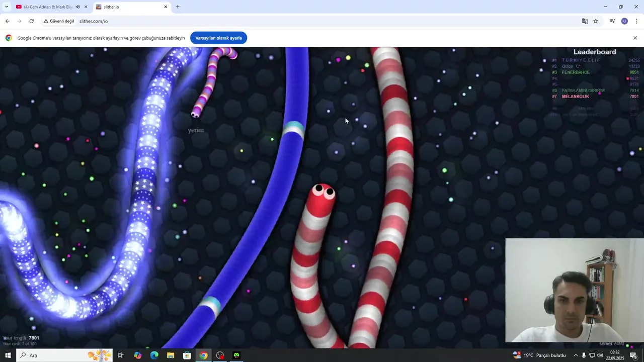The width and height of the screenshot is (644, 362).
Task: Open a new browser tab
Action: (x=178, y=7)
